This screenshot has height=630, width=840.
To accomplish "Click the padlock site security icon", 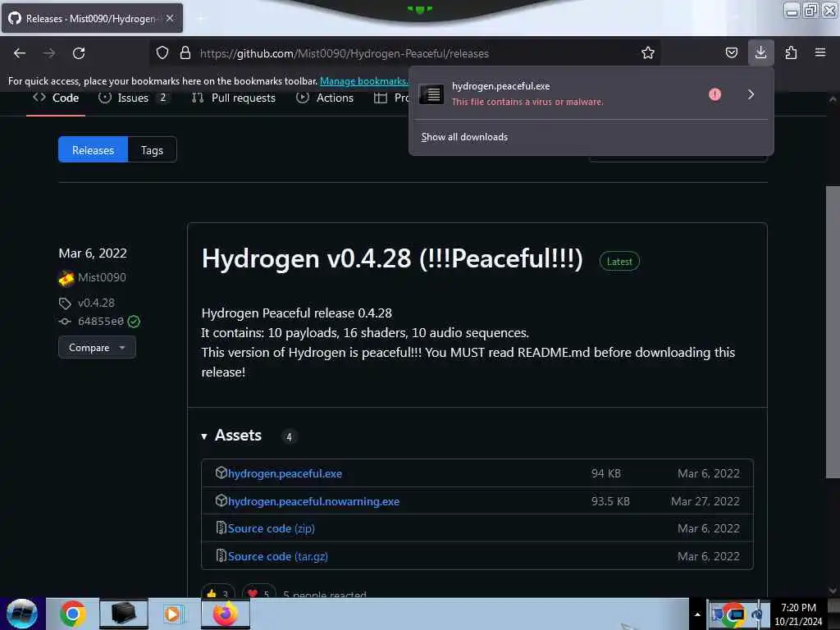I will point(185,52).
